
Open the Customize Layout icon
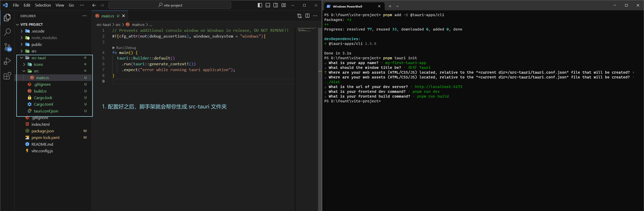click(x=284, y=5)
